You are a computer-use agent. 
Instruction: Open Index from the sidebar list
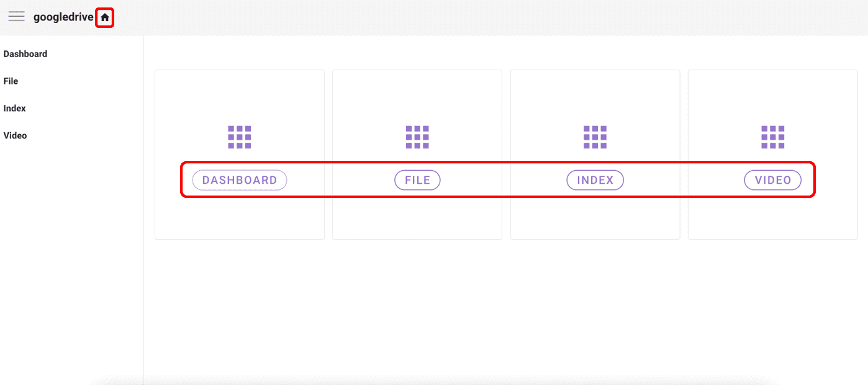pyautogui.click(x=15, y=108)
